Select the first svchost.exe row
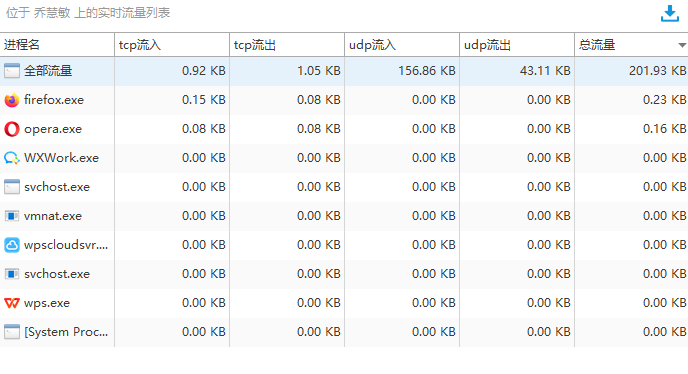Image resolution: width=688 pixels, height=374 pixels. point(344,187)
